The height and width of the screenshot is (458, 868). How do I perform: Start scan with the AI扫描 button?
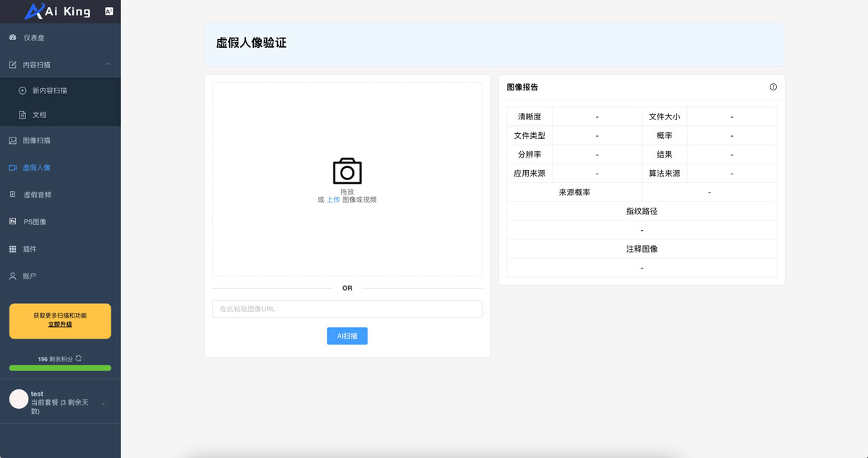[x=347, y=336]
